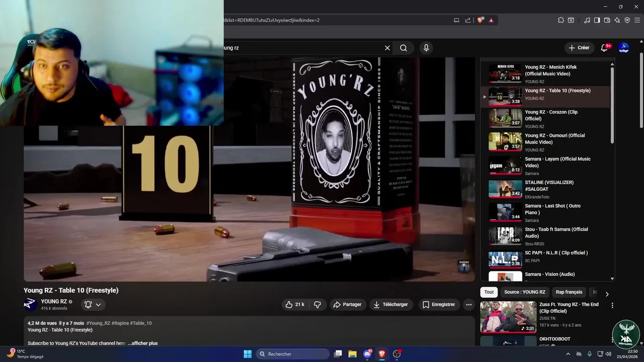
Task: Like the video with thumbs up
Action: coord(295,305)
